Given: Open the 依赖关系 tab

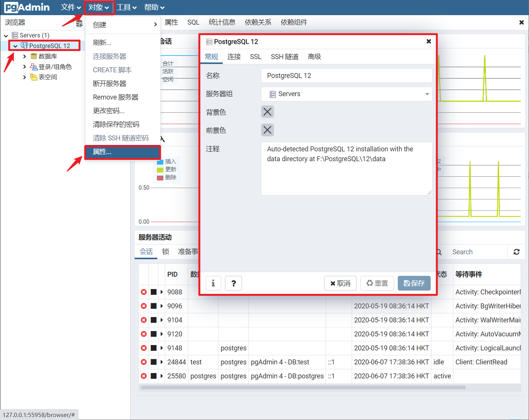Looking at the screenshot, I should 258,22.
